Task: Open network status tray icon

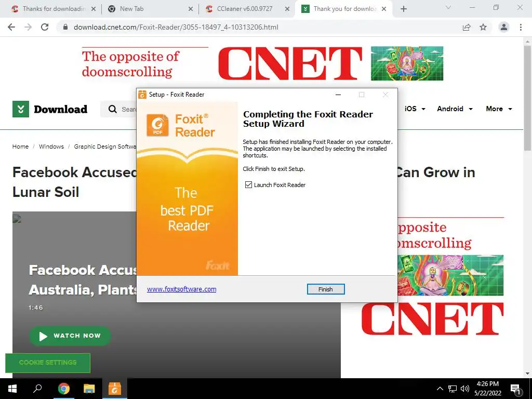Action: tap(453, 389)
